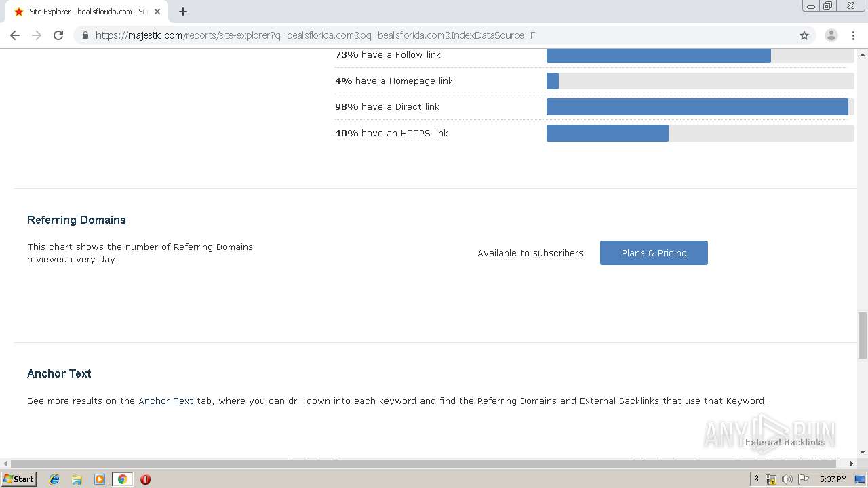Image resolution: width=868 pixels, height=488 pixels.
Task: Click horizontal scrollbar right arrow
Action: pos(852,464)
